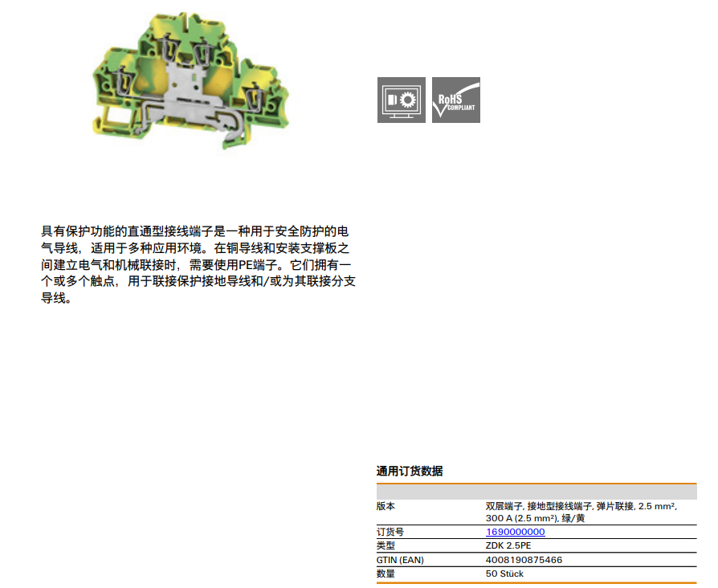Click the description line starting with 间建立电气

[195, 265]
